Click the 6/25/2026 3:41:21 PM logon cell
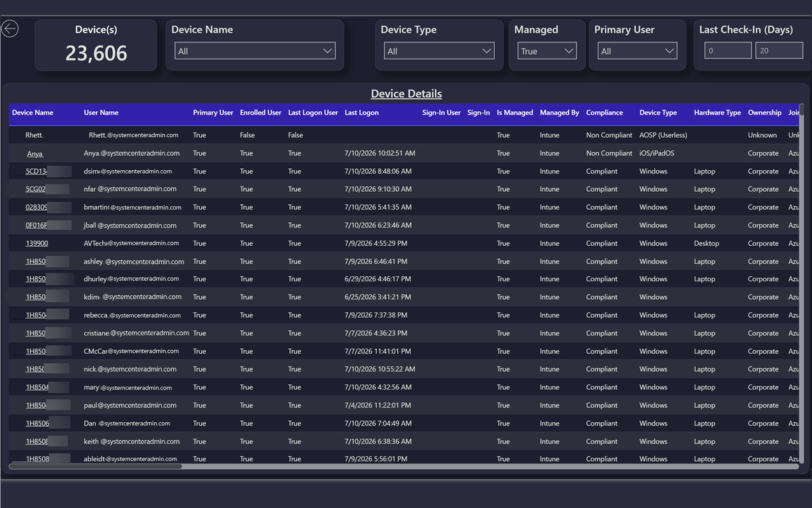Viewport: 812px width, 508px height. (x=377, y=297)
